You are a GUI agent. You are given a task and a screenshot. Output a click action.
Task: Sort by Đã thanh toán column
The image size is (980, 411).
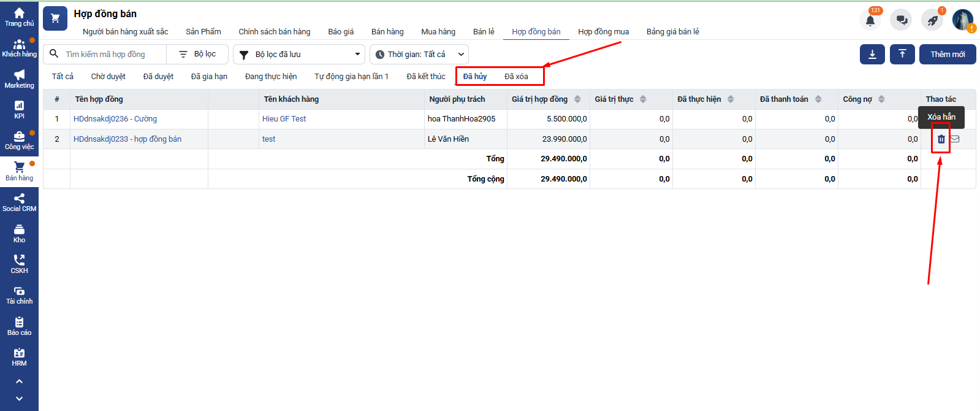click(818, 99)
